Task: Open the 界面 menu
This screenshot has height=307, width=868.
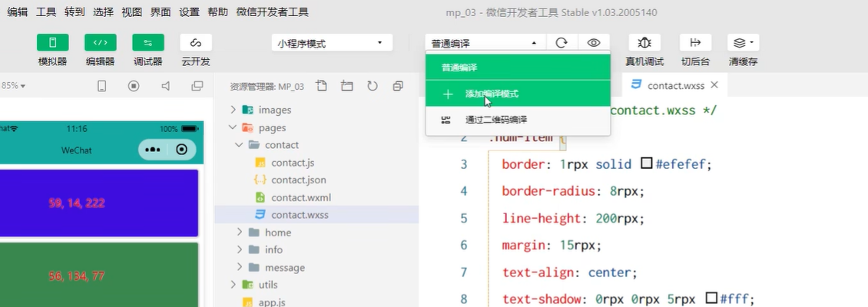Action: tap(161, 12)
